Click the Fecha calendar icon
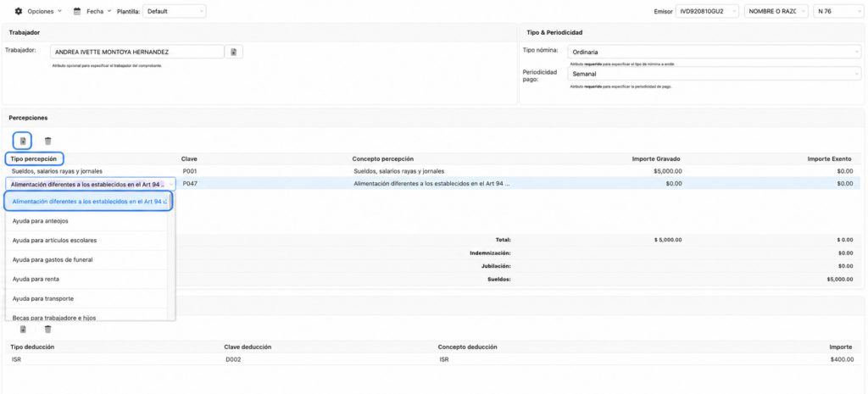 77,11
